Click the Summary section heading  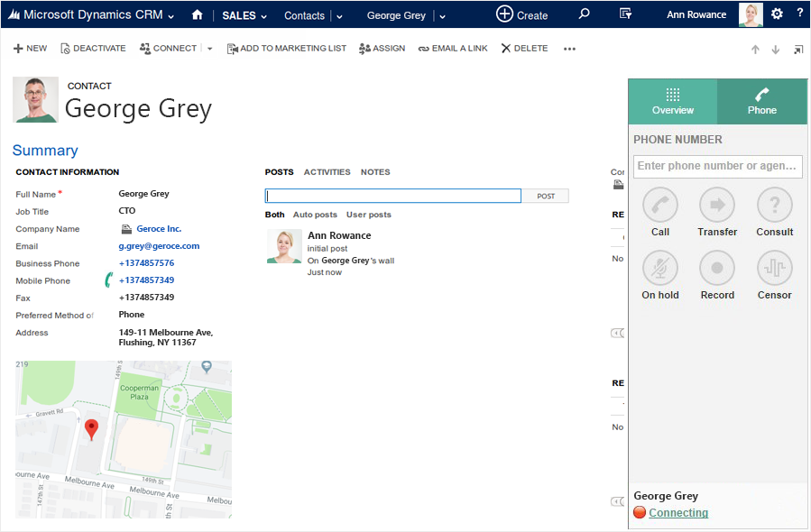[45, 150]
